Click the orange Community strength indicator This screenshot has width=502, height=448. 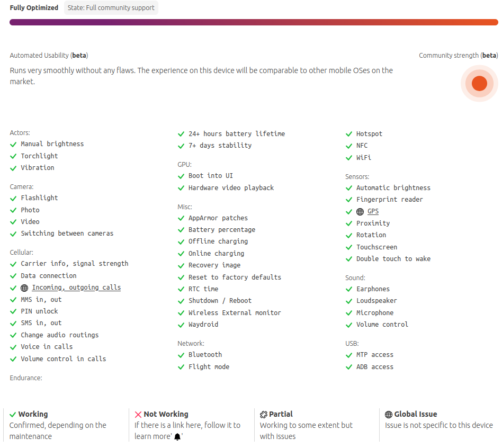479,83
